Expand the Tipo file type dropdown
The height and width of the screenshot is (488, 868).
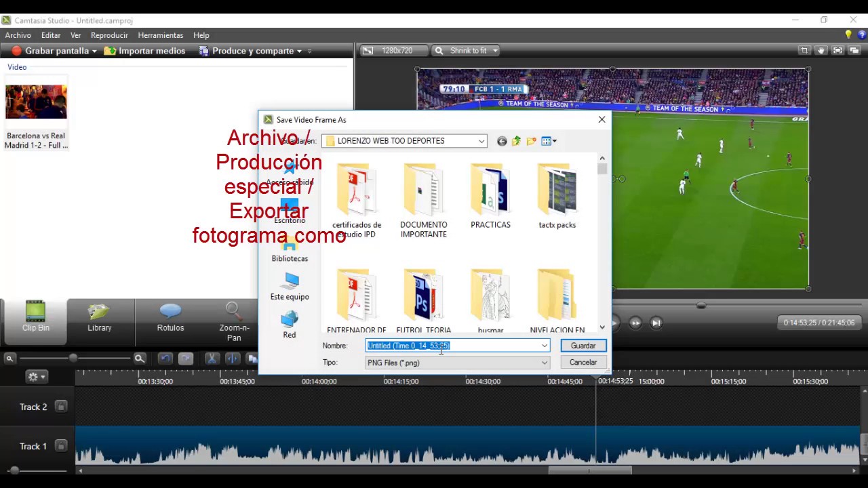tap(544, 363)
